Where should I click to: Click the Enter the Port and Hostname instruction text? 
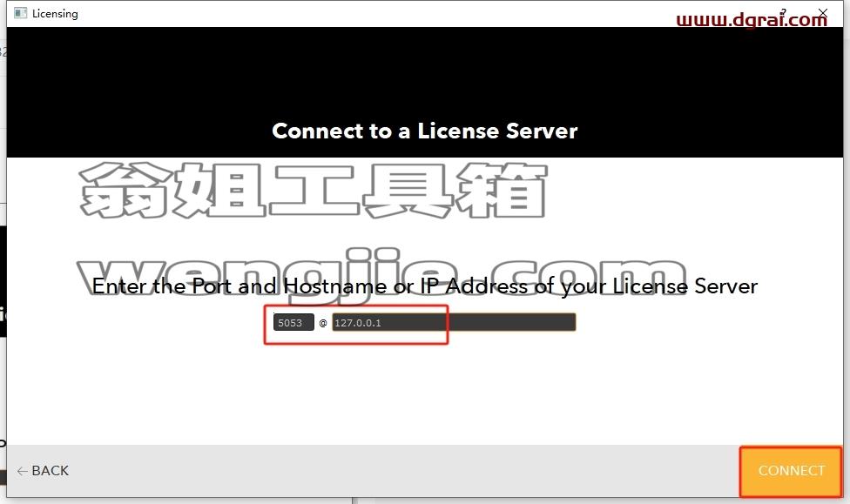[424, 286]
